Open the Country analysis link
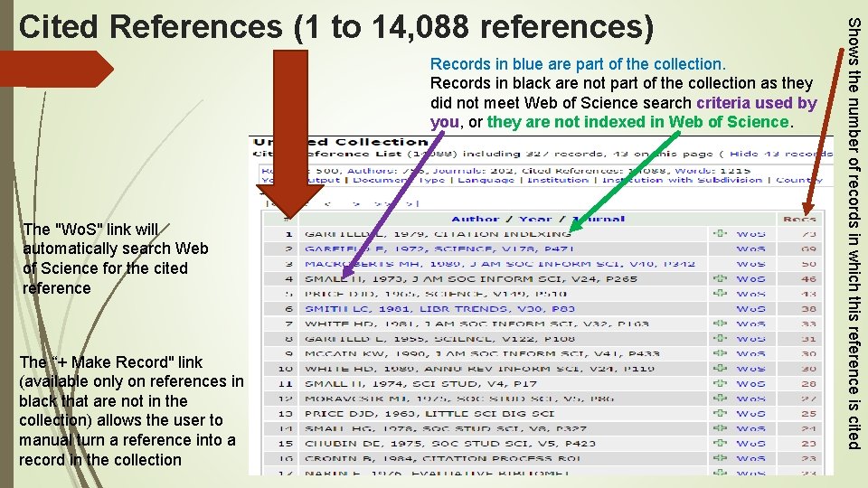Screen dimensions: 868x488 pos(799,180)
